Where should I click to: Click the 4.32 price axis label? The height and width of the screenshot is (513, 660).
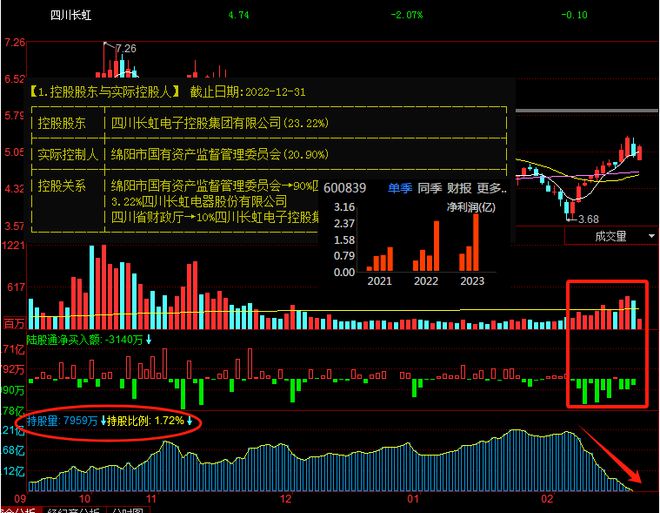[14, 189]
